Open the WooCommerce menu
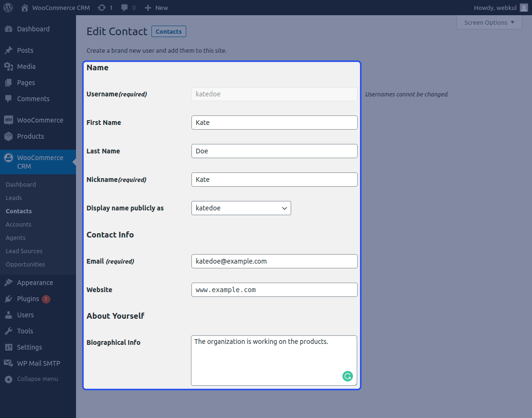Screen dimensions: 532x418 click(x=40, y=120)
